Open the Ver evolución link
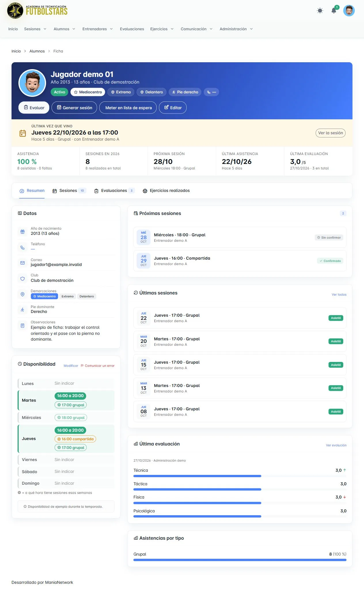The height and width of the screenshot is (591, 364). 336,445
